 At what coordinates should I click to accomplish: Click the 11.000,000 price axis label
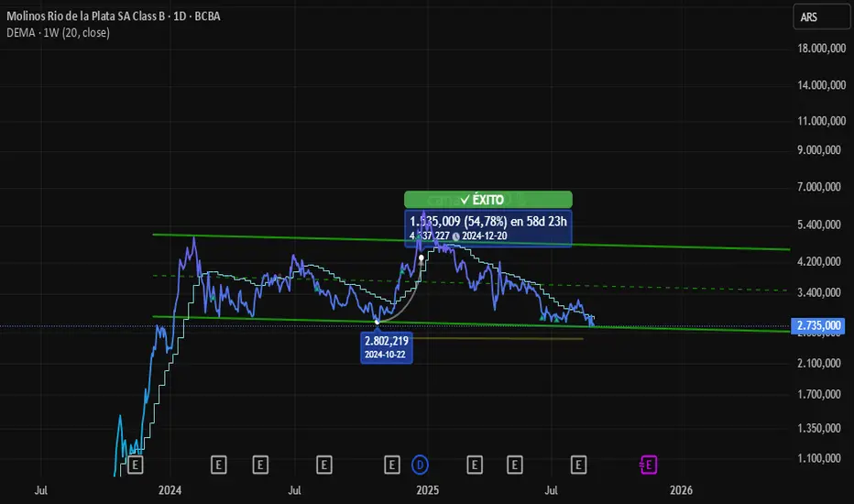[x=821, y=121]
